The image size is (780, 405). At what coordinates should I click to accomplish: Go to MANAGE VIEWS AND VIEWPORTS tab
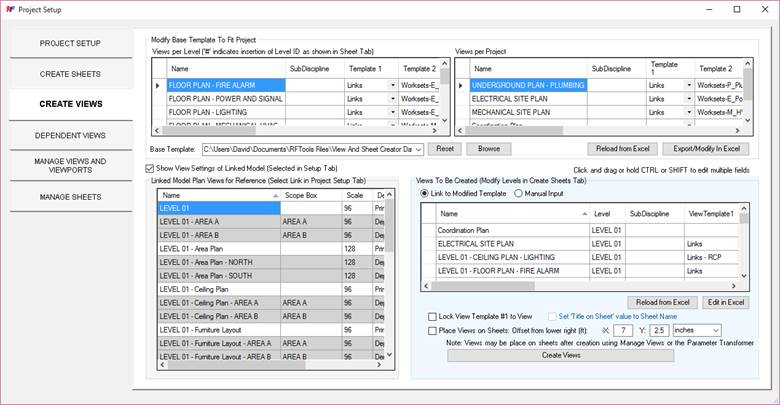click(70, 166)
